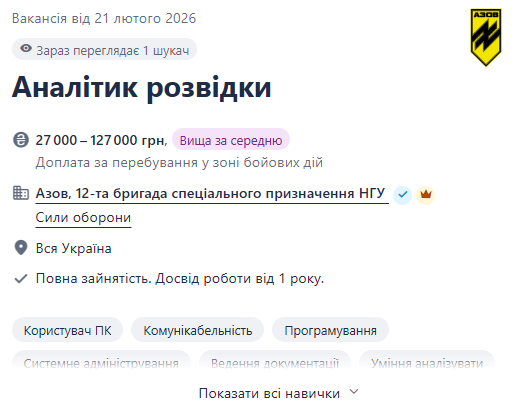522x410 pixels.
Task: Click the Azov brigade logo image
Action: (486, 37)
